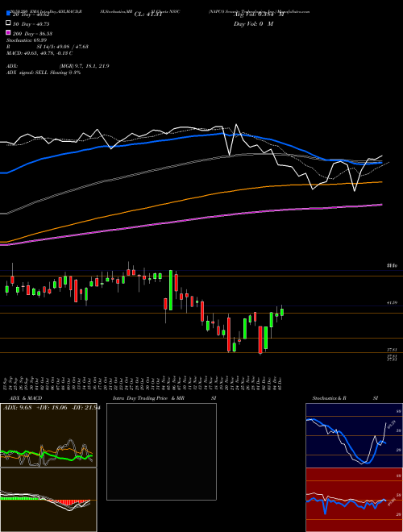The image size is (403, 532).
Task: Open the empty intraday trading chart box
Action: [161, 451]
